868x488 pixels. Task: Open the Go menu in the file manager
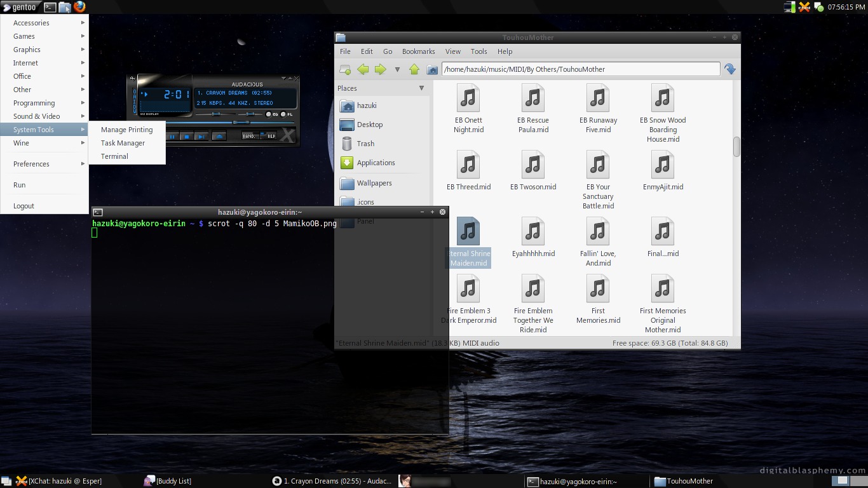(x=388, y=51)
